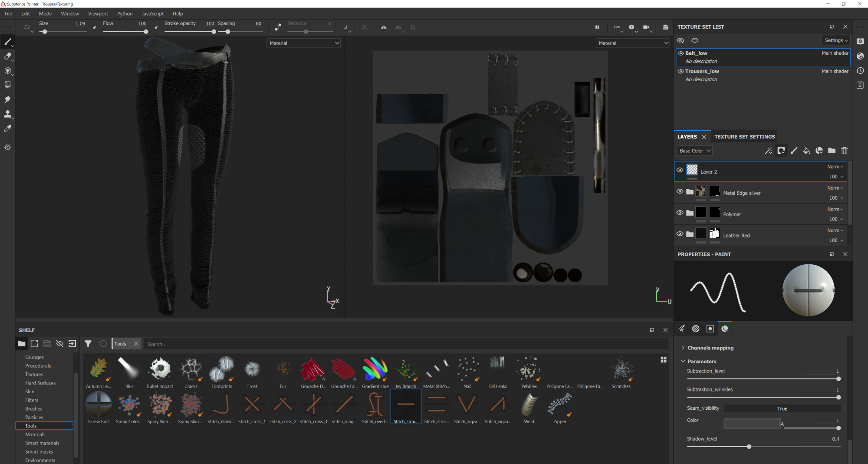The width and height of the screenshot is (868, 464).
Task: Toggle Seam_visibility True value
Action: point(782,408)
